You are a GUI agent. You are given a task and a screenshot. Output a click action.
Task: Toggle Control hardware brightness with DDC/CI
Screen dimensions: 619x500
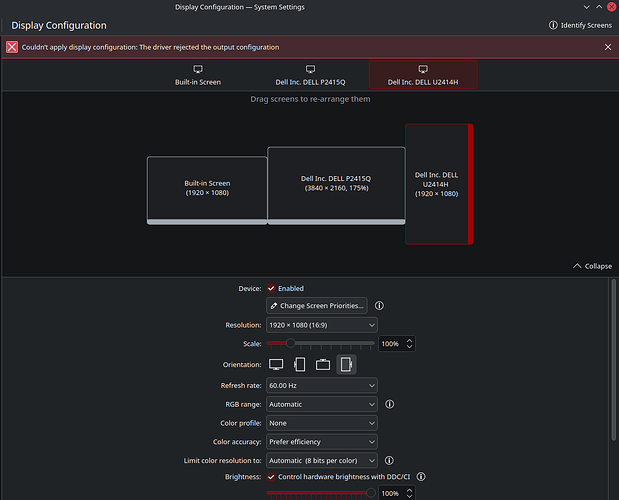coord(271,477)
